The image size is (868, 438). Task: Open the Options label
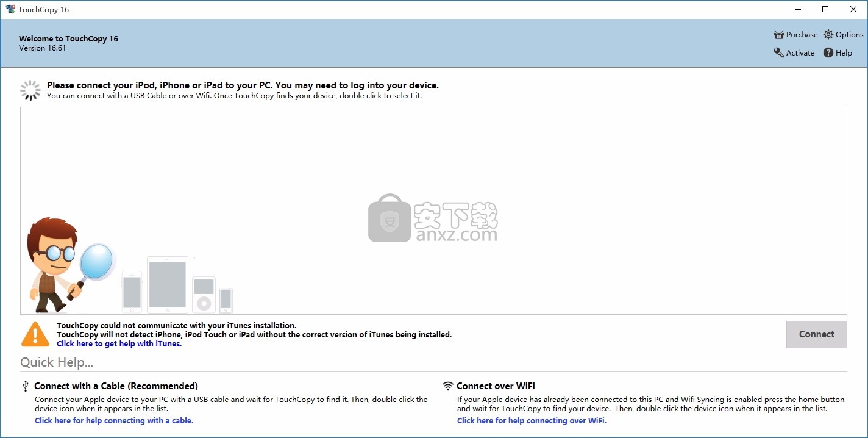click(x=850, y=35)
